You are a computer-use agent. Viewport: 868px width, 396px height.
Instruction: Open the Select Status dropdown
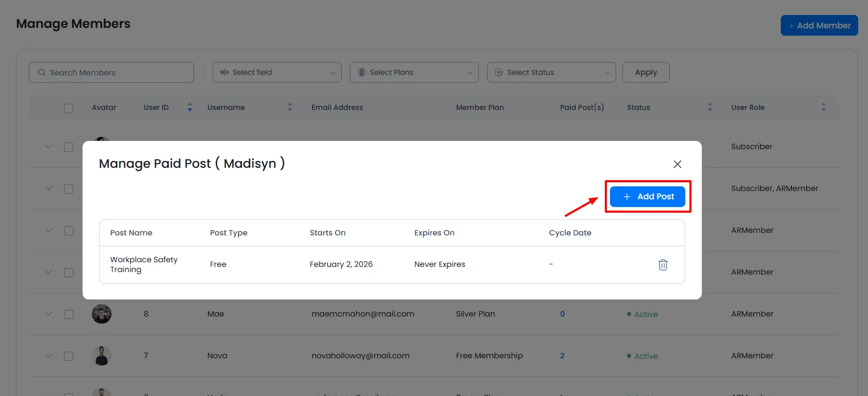click(551, 72)
